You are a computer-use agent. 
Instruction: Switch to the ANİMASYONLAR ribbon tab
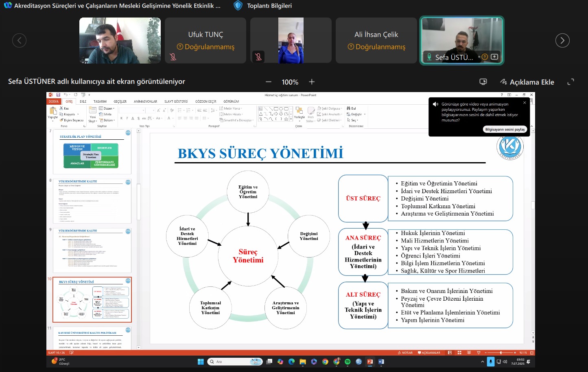coord(145,101)
